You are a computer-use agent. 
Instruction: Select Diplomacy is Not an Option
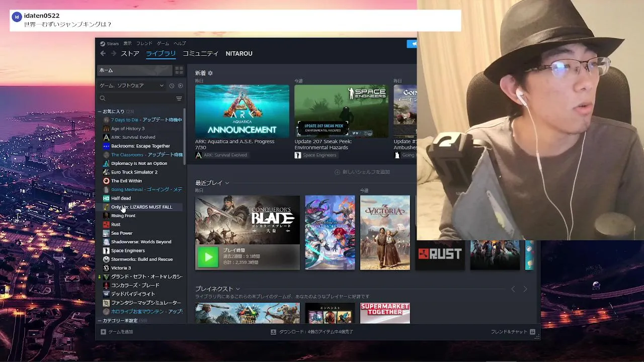coord(142,163)
